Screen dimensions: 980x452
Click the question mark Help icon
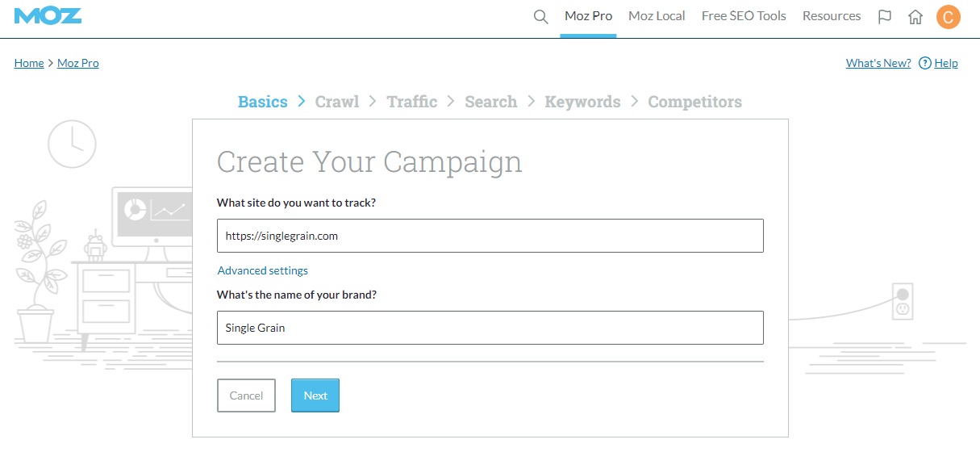(925, 63)
